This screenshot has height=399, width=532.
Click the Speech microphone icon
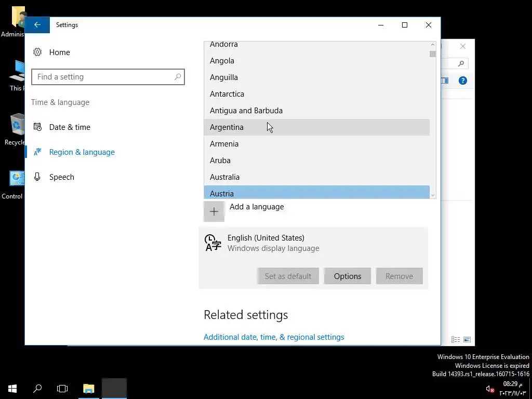point(37,177)
